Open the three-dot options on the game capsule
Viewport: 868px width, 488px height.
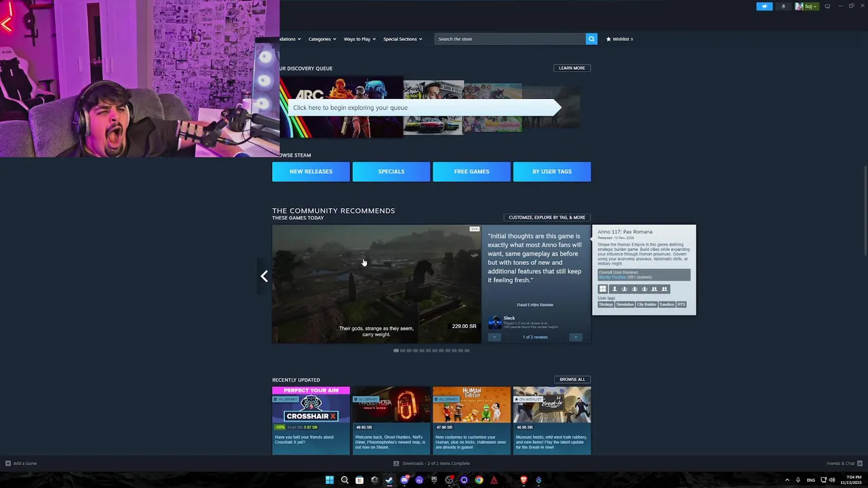point(475,229)
